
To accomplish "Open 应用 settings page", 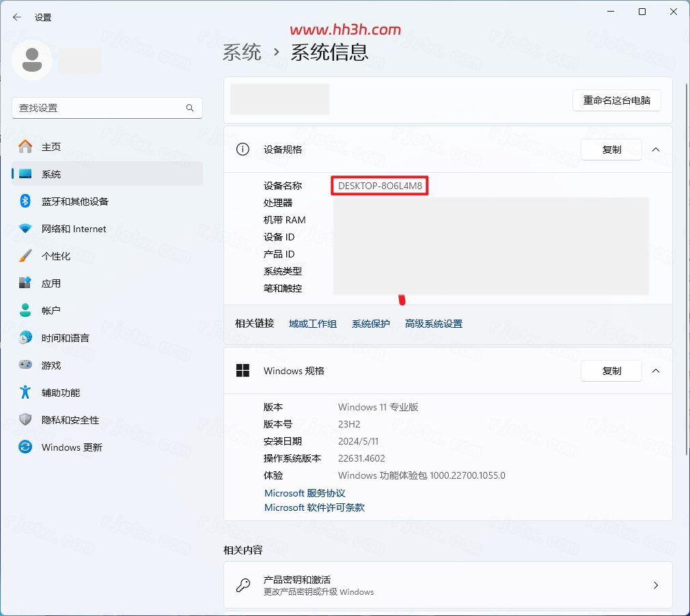I will (x=107, y=283).
